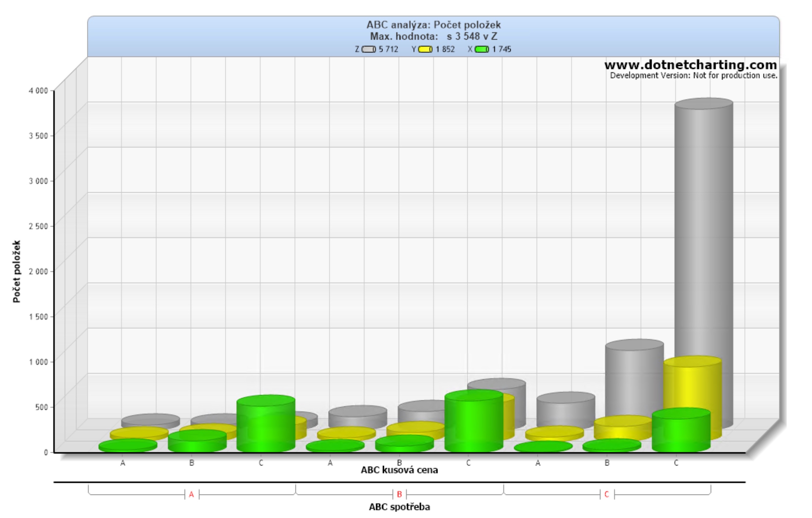Click chart title 'ABC analýza: Počet položek'
Screen dimensions: 812x518
(434, 25)
